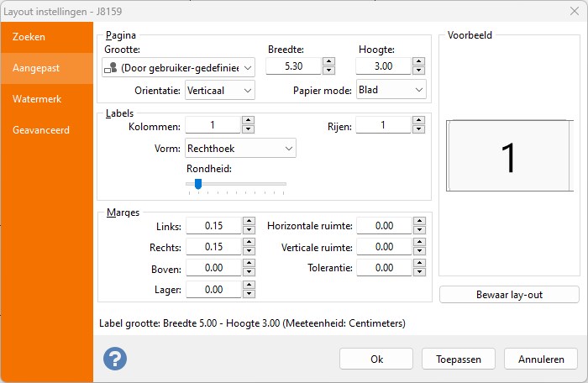Decrease Boven margin with down arrow
Screen dimensions: 588x383
pyautogui.click(x=249, y=271)
